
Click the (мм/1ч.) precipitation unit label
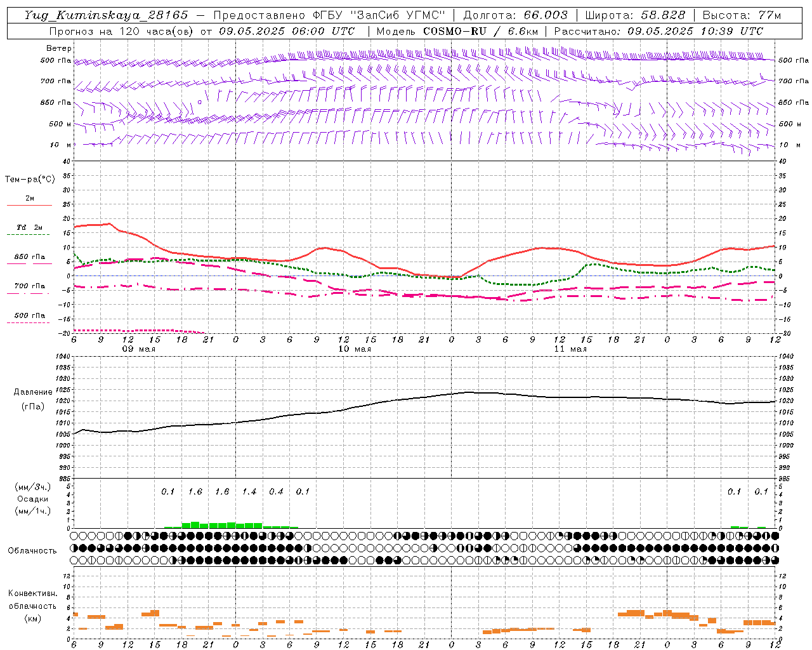33,511
